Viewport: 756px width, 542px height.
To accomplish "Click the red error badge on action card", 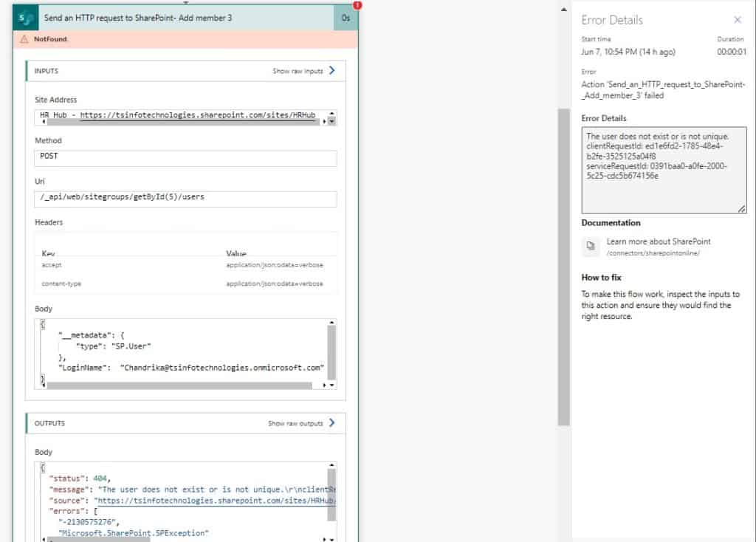I will (357, 5).
